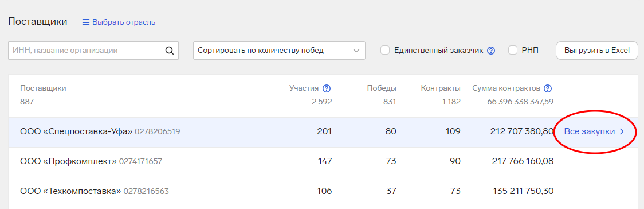This screenshot has width=644, height=209.
Task: Click the ООО «Спецпоставка-Уфа» supplier name
Action: tap(76, 131)
